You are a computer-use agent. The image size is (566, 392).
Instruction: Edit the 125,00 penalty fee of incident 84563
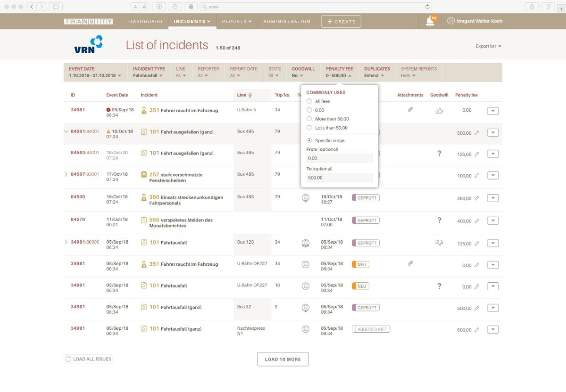(x=477, y=154)
